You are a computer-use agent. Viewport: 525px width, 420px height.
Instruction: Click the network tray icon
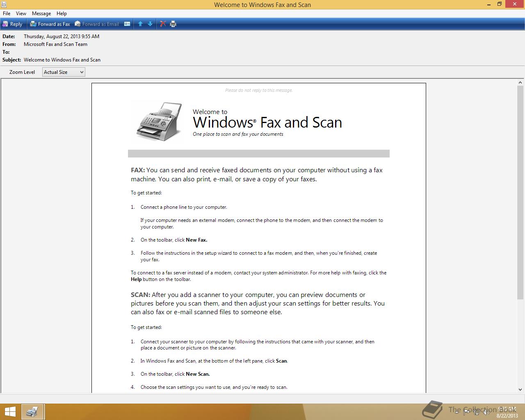click(x=476, y=412)
